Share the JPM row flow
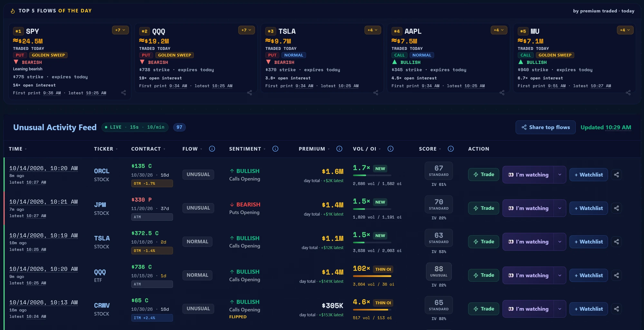This screenshot has width=644, height=330. [x=616, y=208]
